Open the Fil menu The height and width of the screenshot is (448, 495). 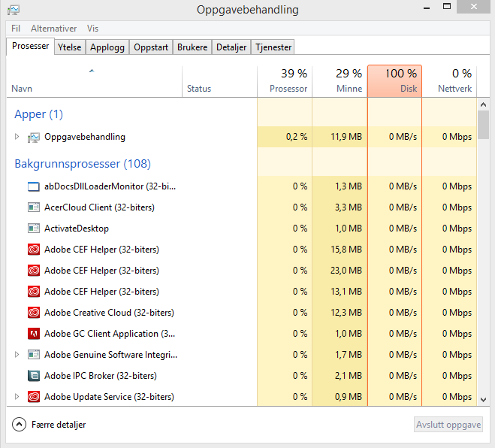(16, 29)
